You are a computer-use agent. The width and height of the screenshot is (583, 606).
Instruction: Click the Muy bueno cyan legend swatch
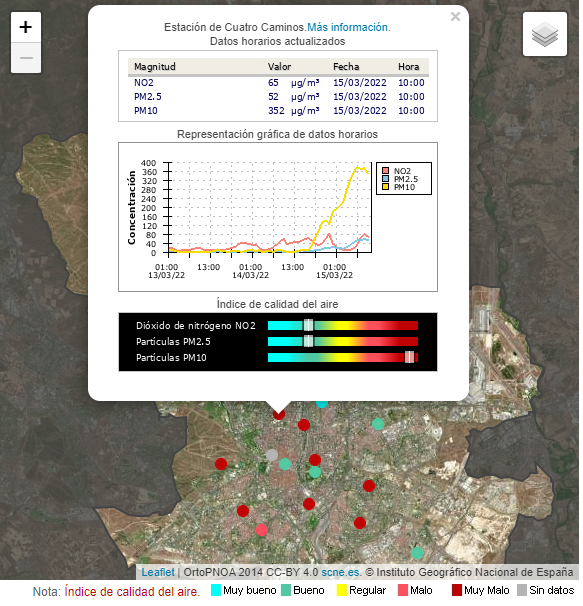(216, 590)
